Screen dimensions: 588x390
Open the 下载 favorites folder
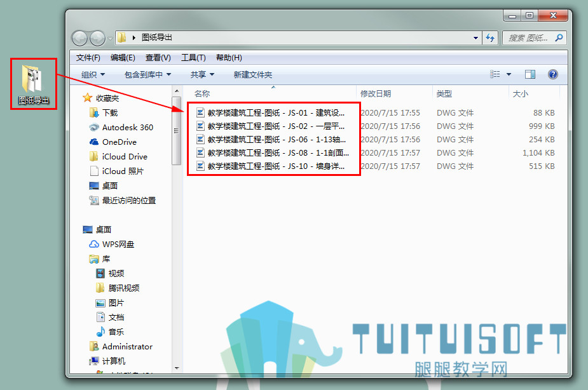tap(104, 113)
